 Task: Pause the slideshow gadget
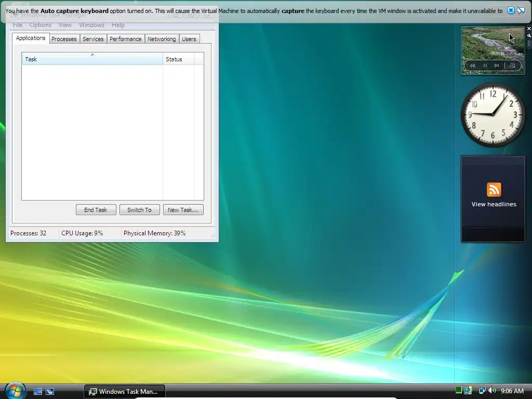coord(485,65)
